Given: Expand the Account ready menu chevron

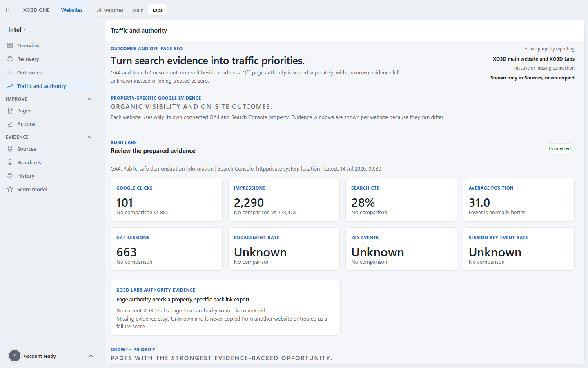Looking at the screenshot, I should click(x=91, y=356).
